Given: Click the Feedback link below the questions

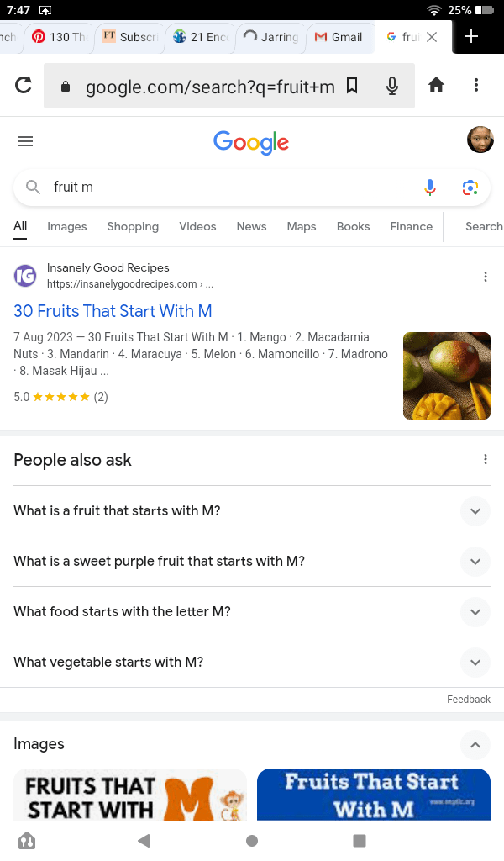Looking at the screenshot, I should pyautogui.click(x=469, y=700).
